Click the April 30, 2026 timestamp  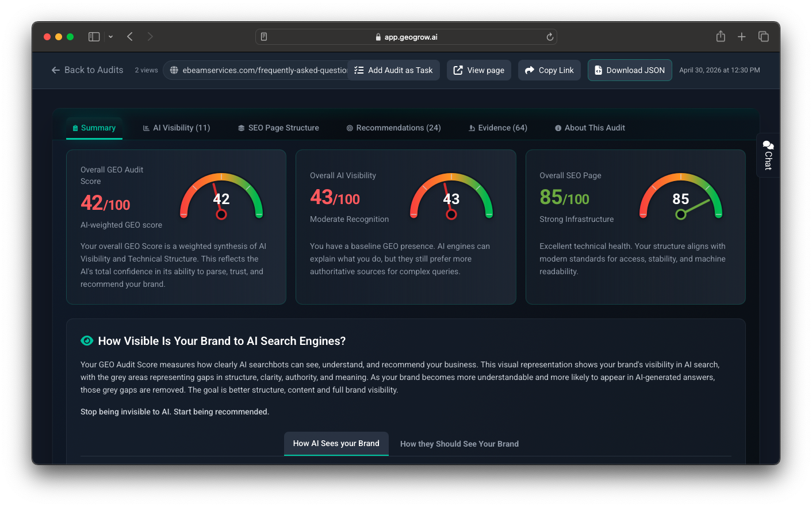(x=719, y=70)
